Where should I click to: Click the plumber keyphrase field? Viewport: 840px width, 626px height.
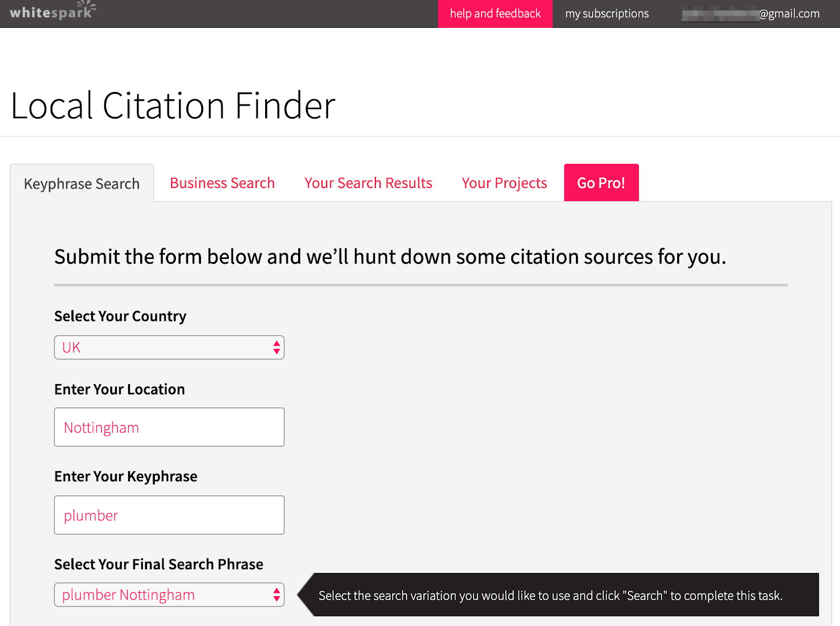(x=169, y=515)
